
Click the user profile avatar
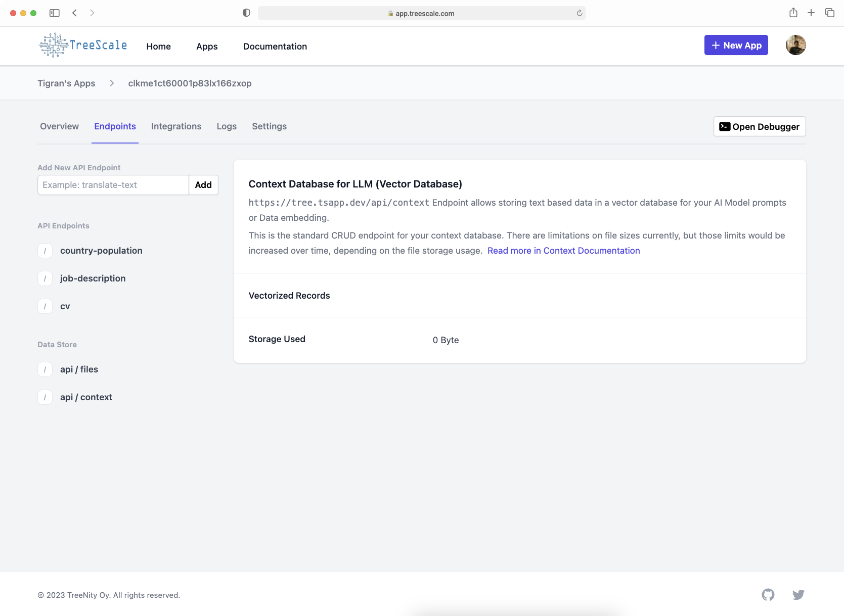coord(795,45)
